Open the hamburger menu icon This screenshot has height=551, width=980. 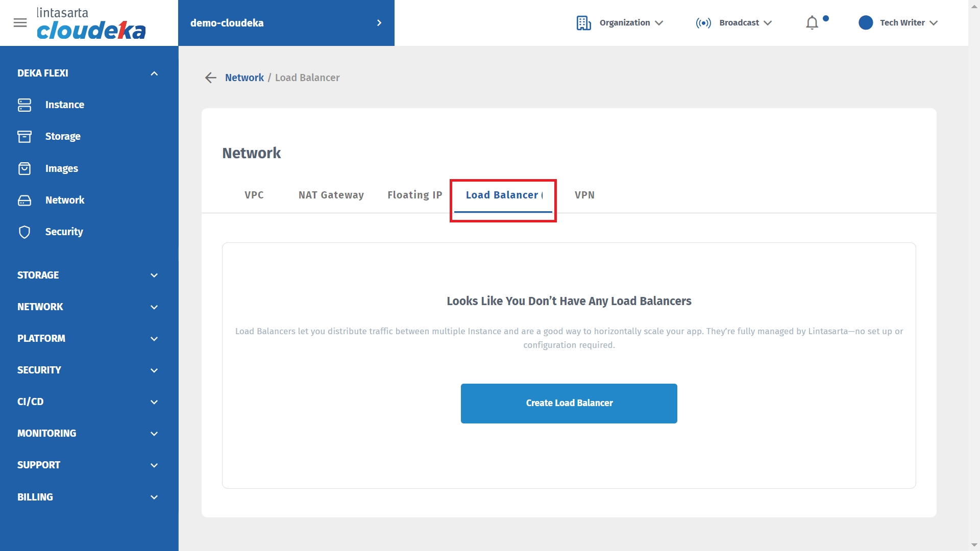[x=20, y=23]
